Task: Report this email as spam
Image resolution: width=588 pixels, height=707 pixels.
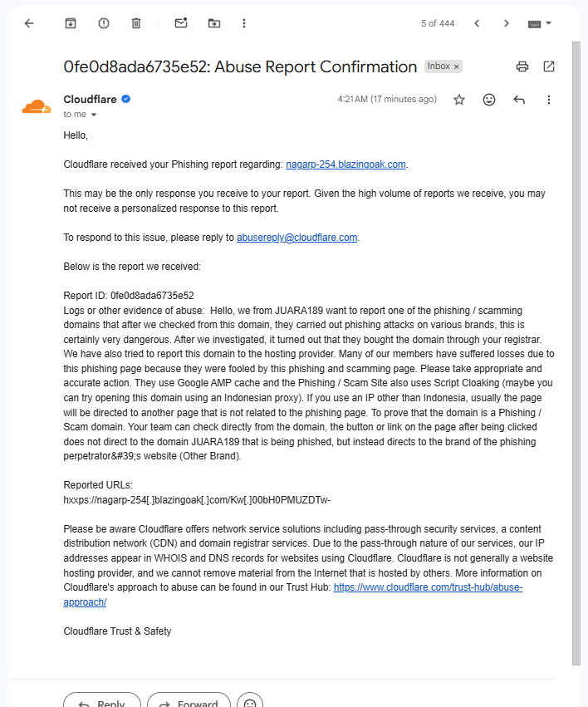Action: [104, 23]
